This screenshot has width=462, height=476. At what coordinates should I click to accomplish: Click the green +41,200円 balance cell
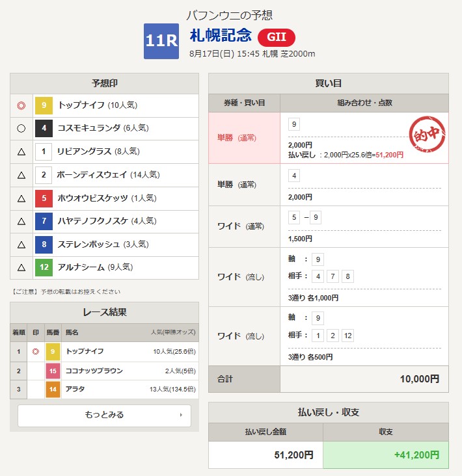(385, 455)
